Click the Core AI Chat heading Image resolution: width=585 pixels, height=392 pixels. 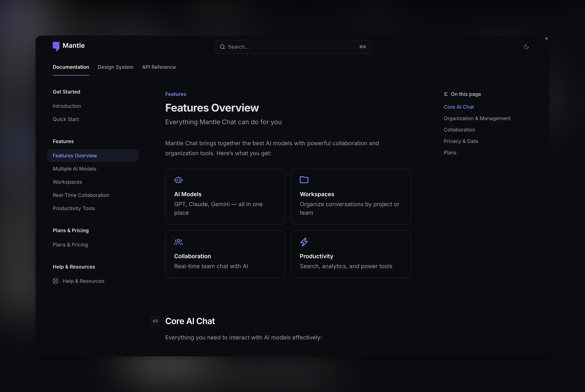[x=190, y=321]
